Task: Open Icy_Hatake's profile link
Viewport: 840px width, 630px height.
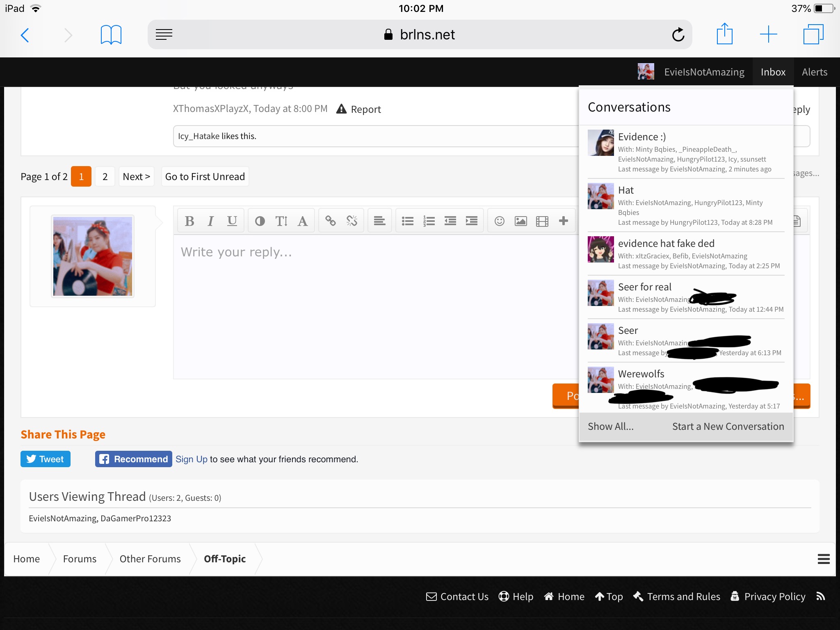Action: click(199, 136)
